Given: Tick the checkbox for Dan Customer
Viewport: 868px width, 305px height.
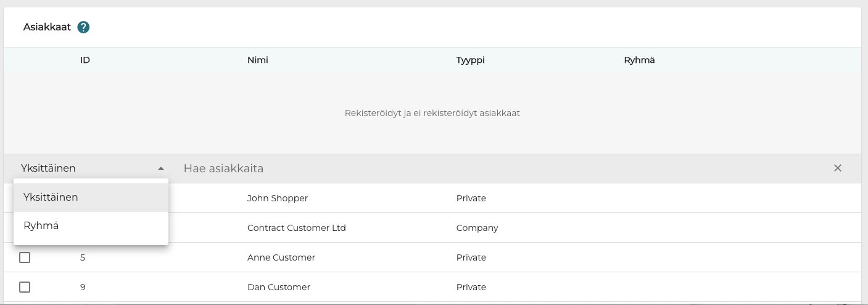Looking at the screenshot, I should [x=25, y=287].
